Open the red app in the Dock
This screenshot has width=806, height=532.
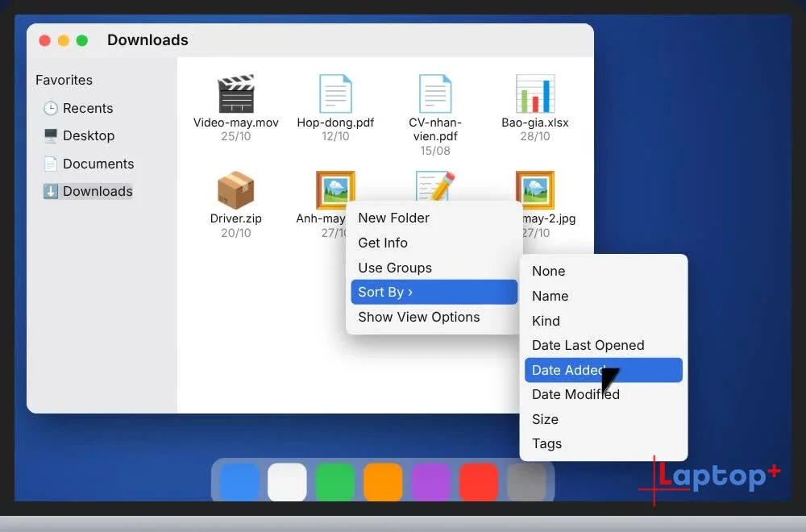tap(478, 482)
